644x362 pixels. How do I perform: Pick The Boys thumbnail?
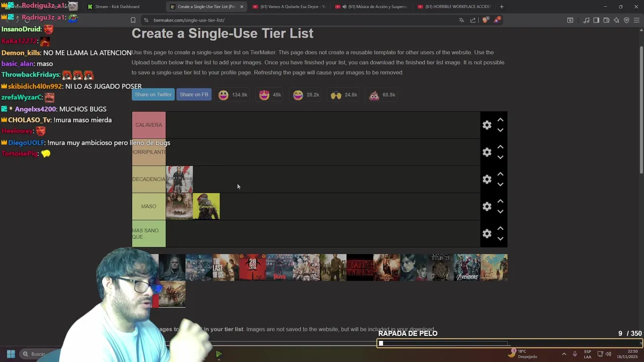coord(279,267)
